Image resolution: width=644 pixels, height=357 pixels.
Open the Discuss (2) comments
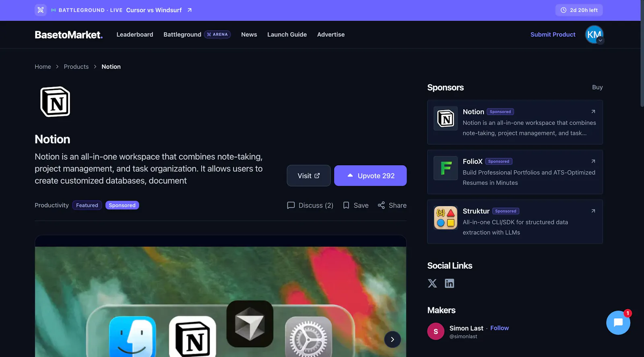pos(310,205)
